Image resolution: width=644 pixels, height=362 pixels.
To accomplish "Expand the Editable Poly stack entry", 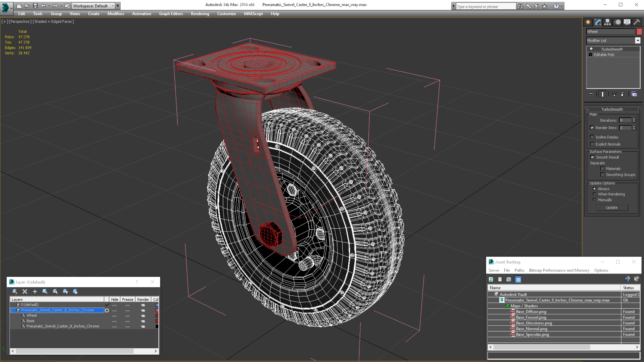I will pyautogui.click(x=591, y=55).
